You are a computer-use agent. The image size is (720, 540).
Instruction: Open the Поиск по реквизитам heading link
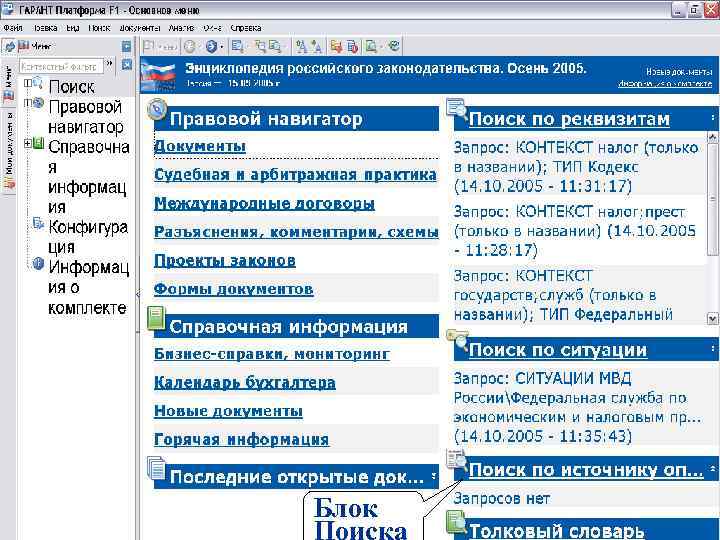pos(569,119)
